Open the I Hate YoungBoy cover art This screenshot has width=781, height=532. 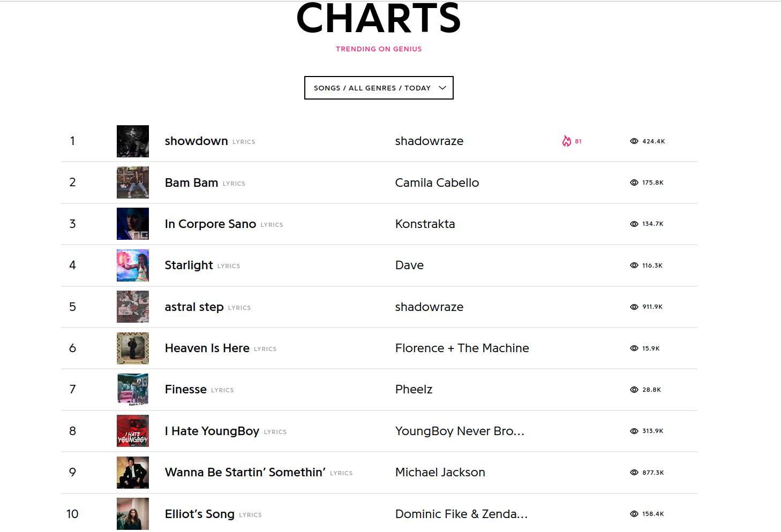(133, 431)
